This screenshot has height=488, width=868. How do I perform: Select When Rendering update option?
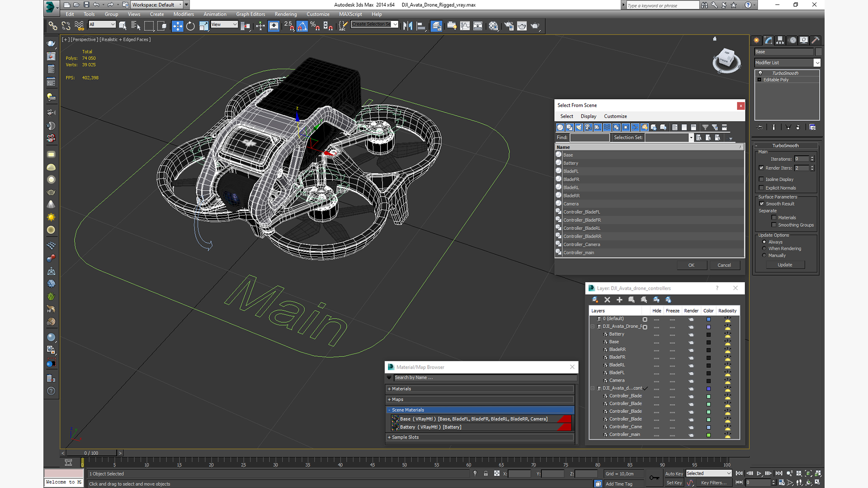click(x=764, y=249)
